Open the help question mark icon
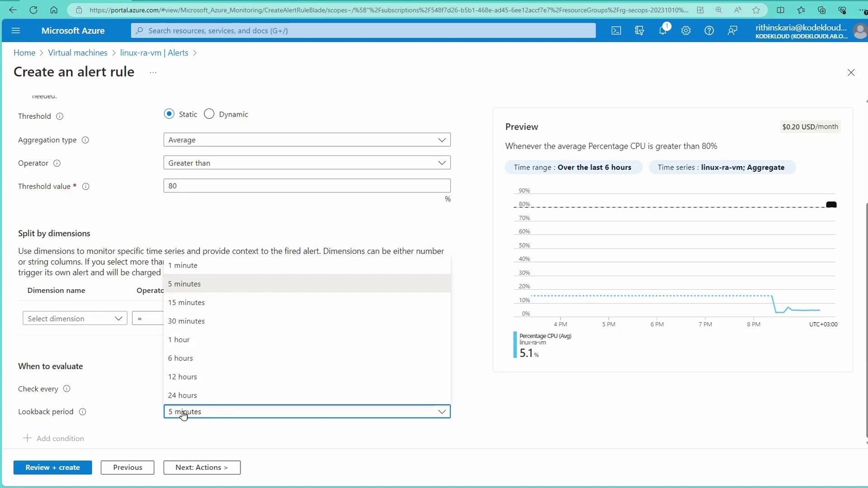The image size is (868, 488). pyautogui.click(x=709, y=31)
